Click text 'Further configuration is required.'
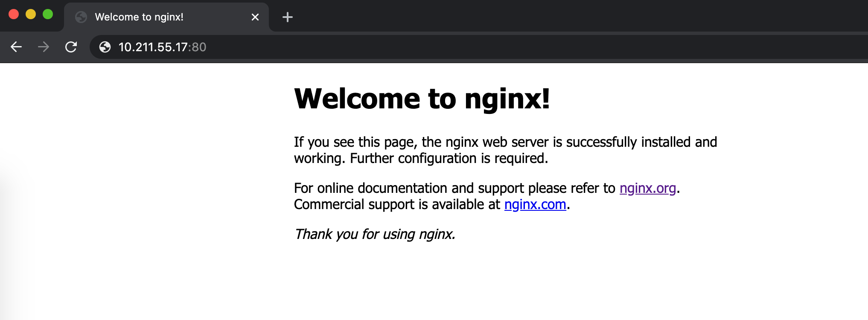 point(449,158)
